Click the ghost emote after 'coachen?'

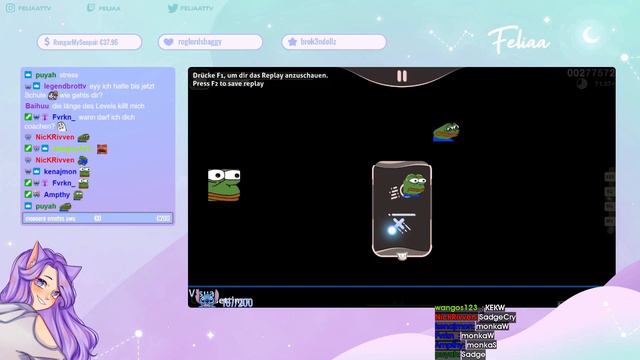(x=61, y=127)
